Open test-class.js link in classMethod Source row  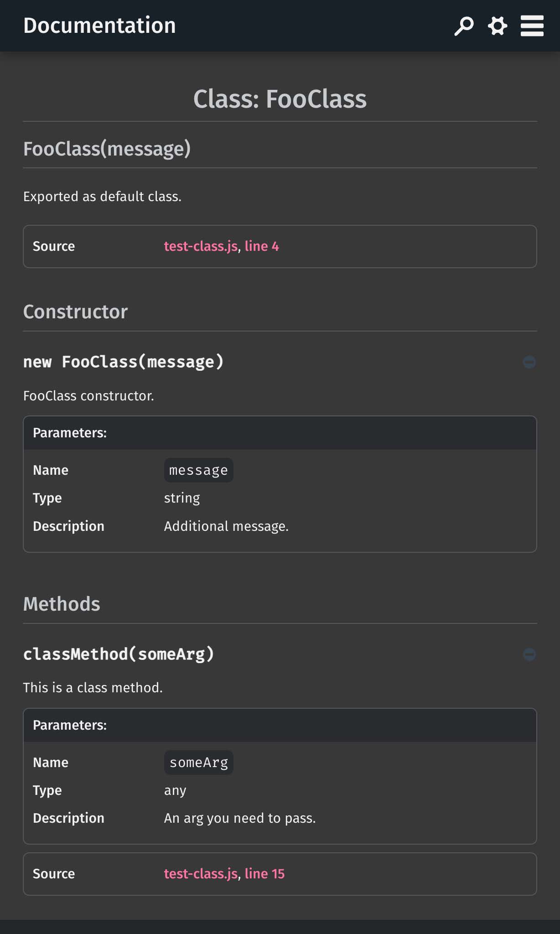pyautogui.click(x=201, y=873)
